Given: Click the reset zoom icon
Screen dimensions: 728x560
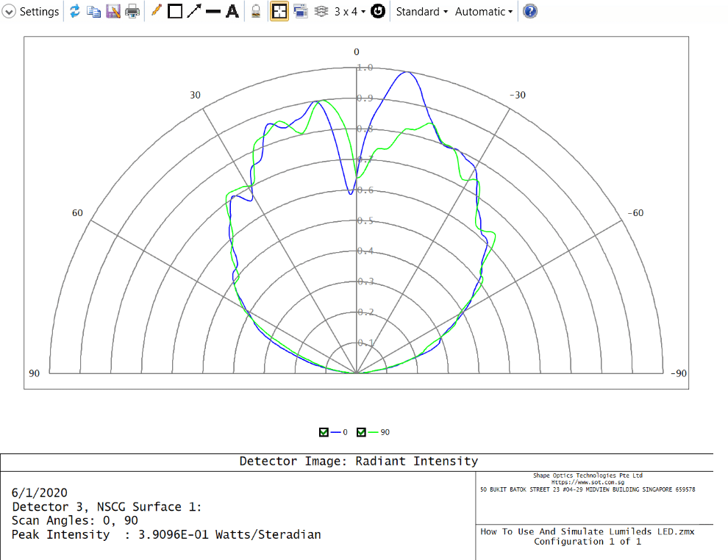Looking at the screenshot, I should point(377,11).
